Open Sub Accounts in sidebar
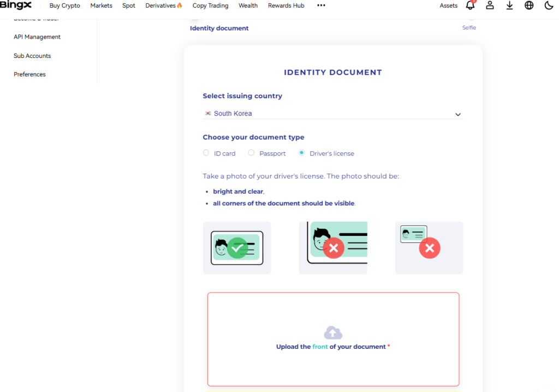Image resolution: width=559 pixels, height=392 pixels. (32, 56)
